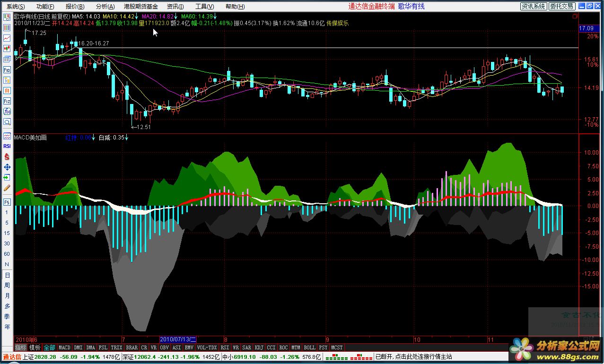The height and width of the screenshot is (364, 604).
Task: Open the quote list icon at sidebar top
Action: pyautogui.click(x=7, y=17)
